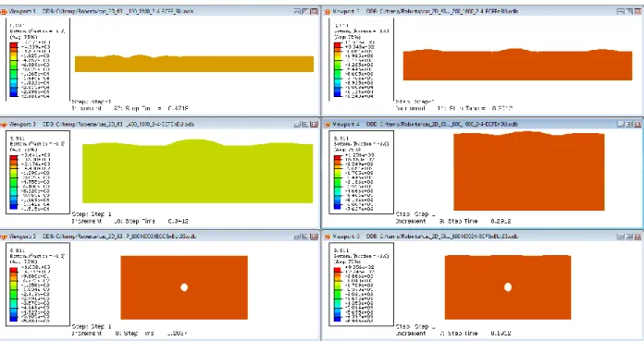
Task: Maximize Viewport 5
Action: 305,237
